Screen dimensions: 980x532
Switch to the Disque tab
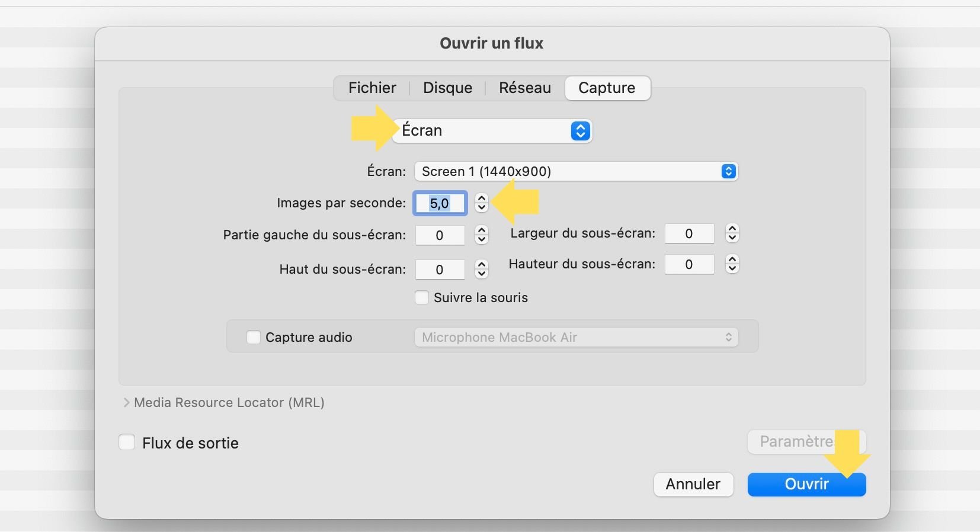coord(447,88)
